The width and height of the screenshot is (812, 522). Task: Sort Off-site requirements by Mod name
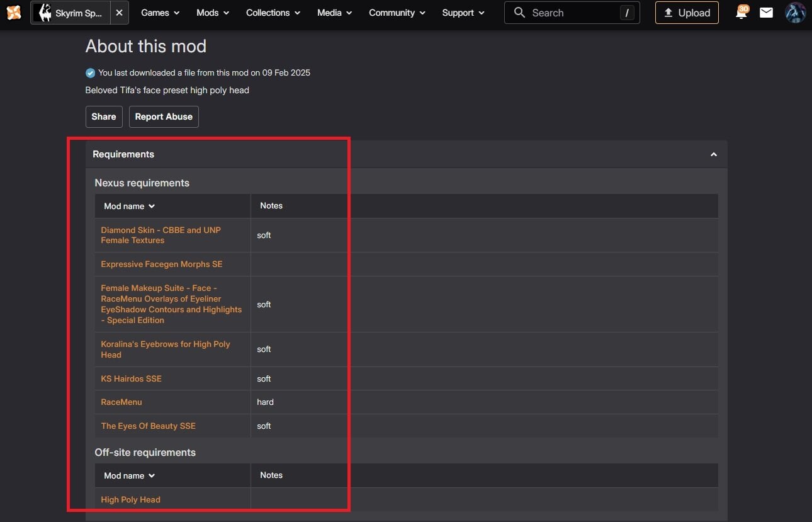click(130, 475)
